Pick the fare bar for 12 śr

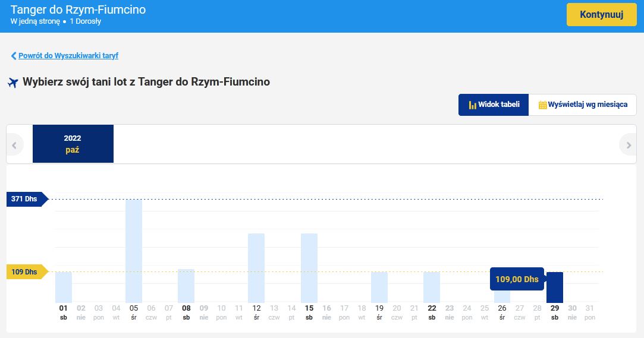pos(256,267)
